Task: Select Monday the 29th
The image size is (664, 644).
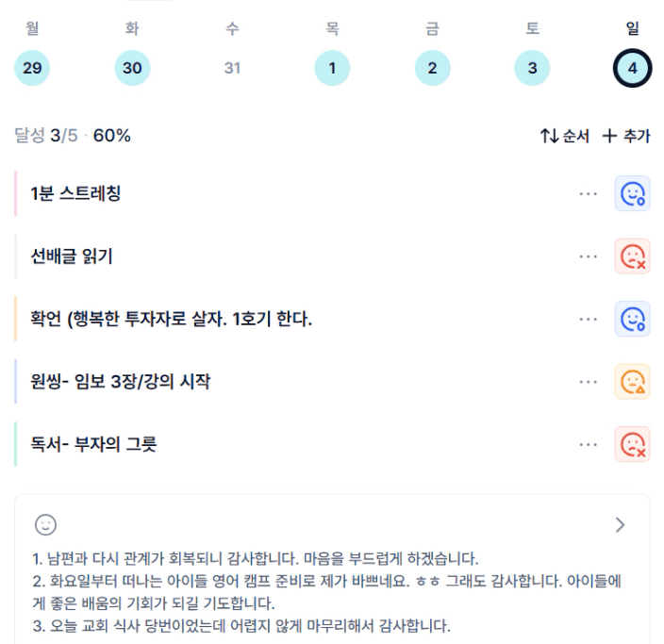Action: tap(32, 68)
